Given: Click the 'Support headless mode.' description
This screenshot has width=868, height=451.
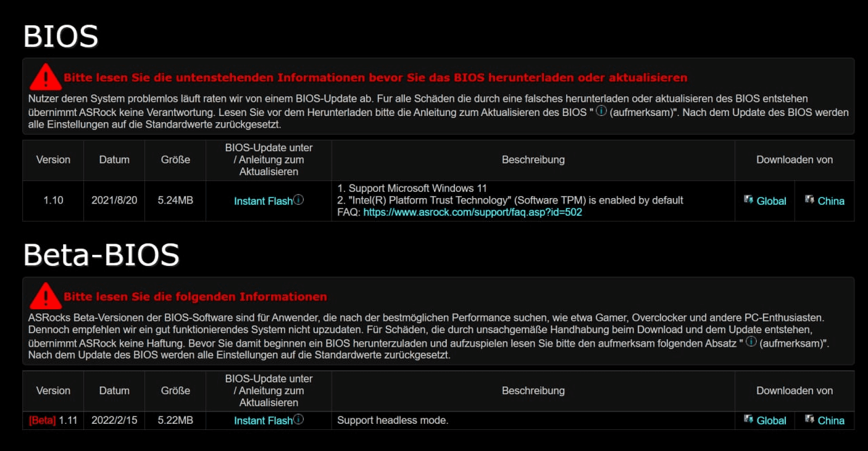Looking at the screenshot, I should [393, 420].
